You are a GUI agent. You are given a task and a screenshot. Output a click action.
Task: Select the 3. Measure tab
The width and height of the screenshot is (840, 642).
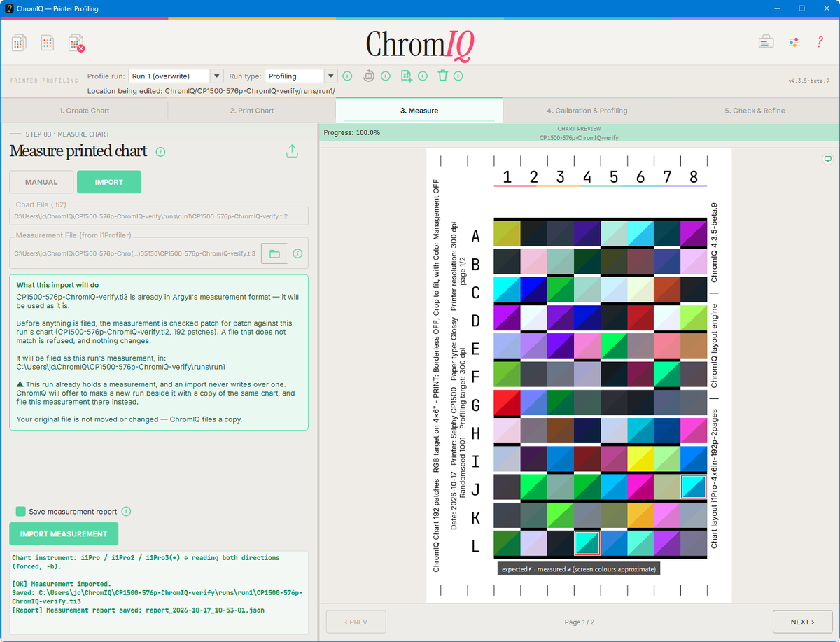(x=419, y=111)
